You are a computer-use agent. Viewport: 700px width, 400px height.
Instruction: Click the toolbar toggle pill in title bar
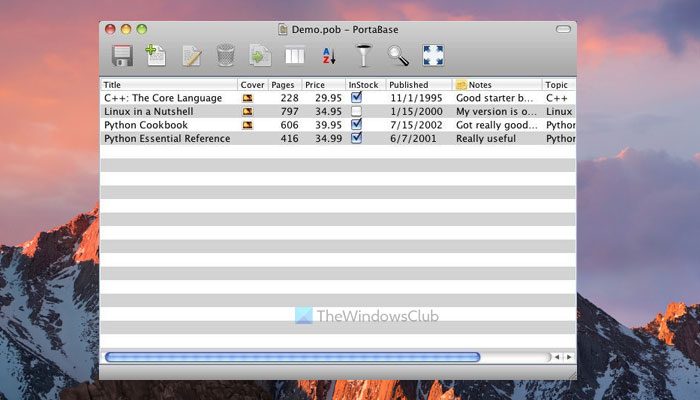pyautogui.click(x=563, y=29)
